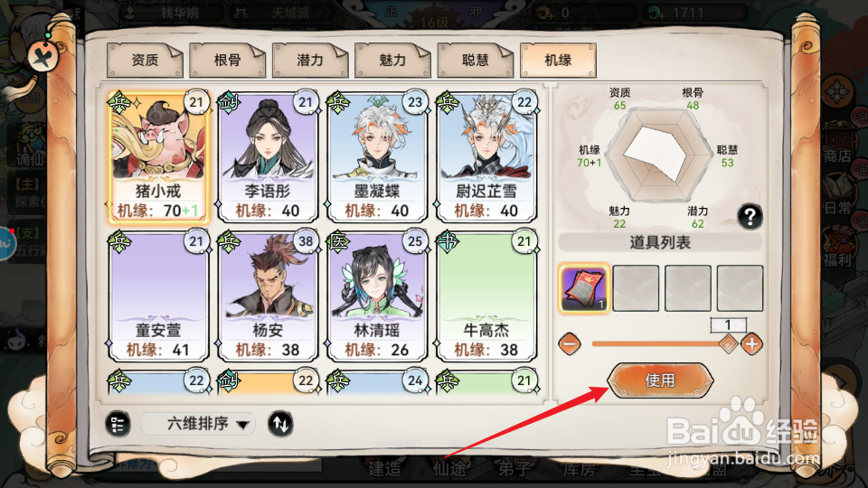
Task: Close the scroll panel with the X icon
Action: pyautogui.click(x=42, y=56)
